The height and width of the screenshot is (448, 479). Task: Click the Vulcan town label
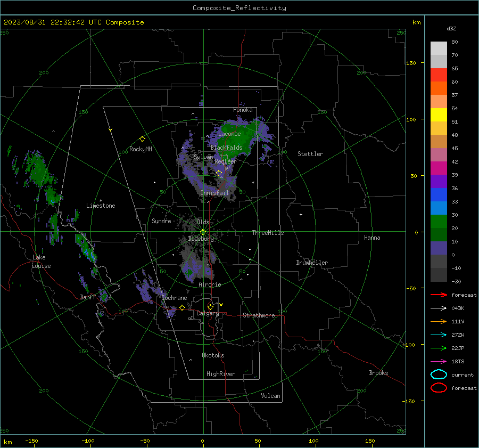coord(271,396)
